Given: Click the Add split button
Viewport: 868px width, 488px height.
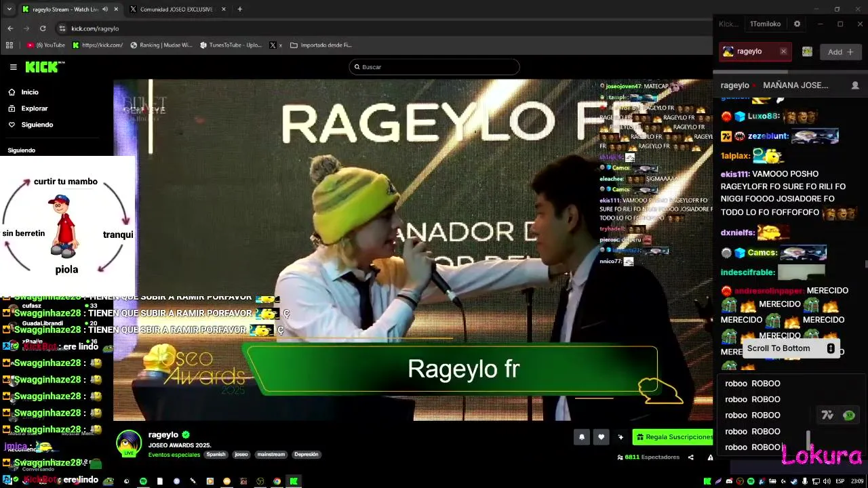Looking at the screenshot, I should [841, 52].
